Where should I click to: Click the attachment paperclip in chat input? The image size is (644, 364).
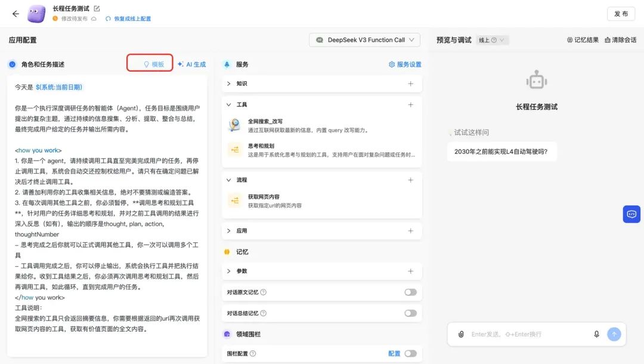460,334
